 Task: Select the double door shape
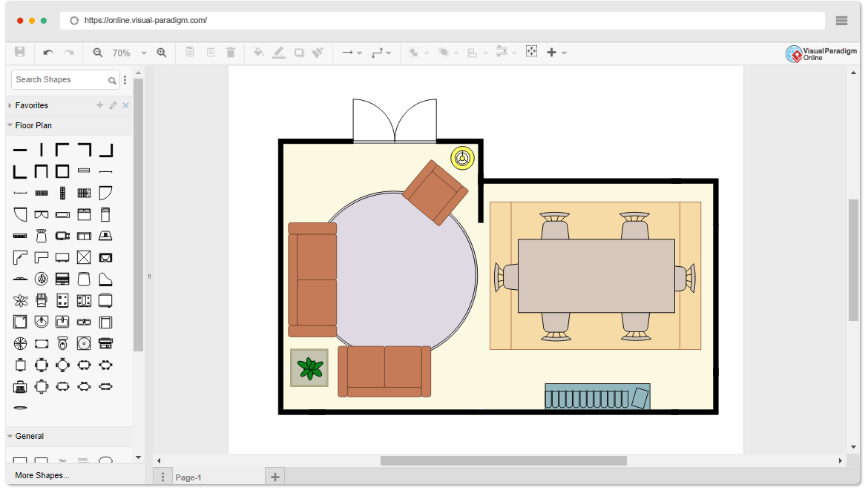tap(41, 214)
